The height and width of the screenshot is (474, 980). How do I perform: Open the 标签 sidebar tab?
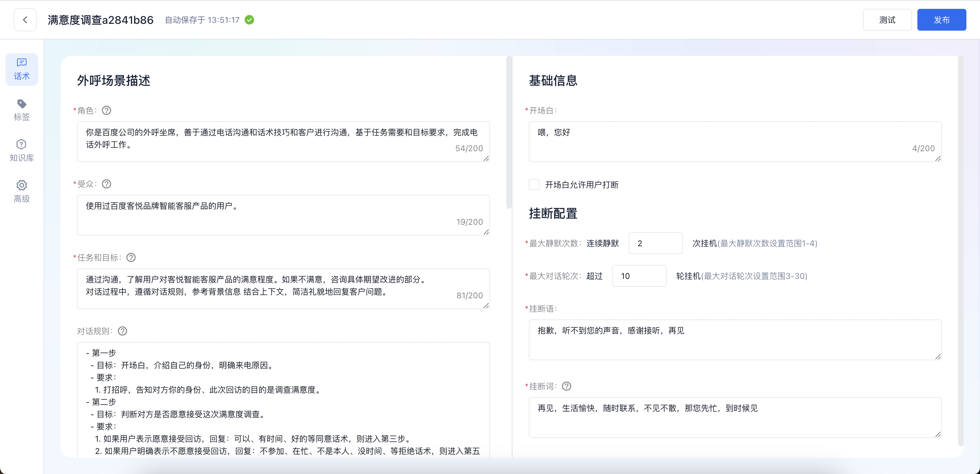[x=22, y=110]
